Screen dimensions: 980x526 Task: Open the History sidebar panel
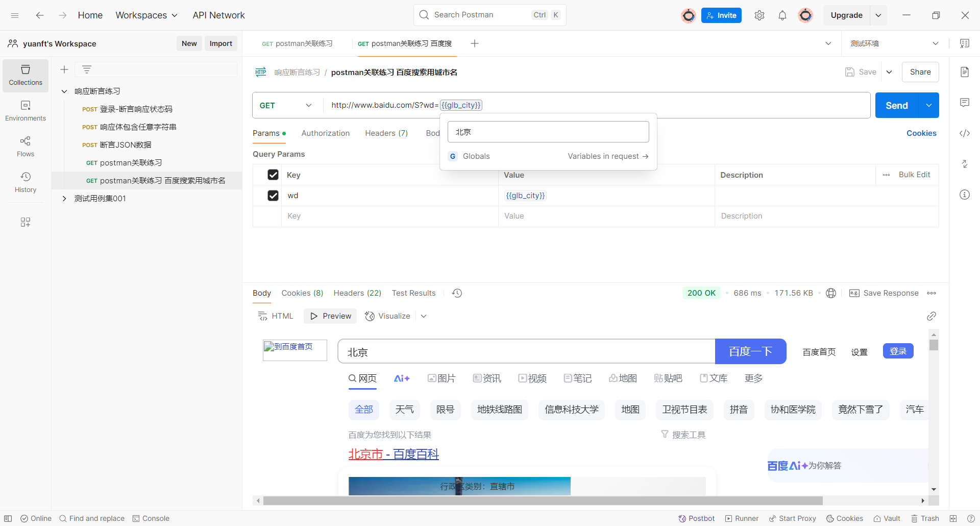26,182
